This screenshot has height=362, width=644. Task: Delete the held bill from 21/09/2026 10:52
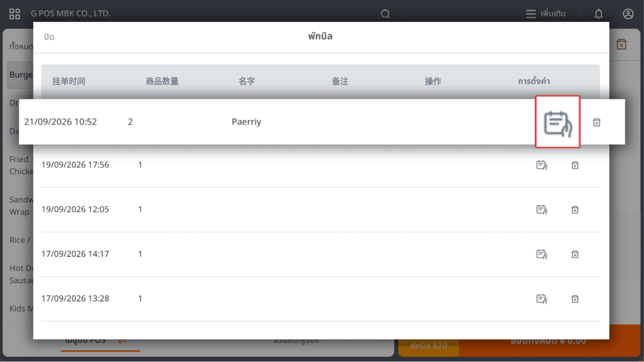[x=596, y=122]
